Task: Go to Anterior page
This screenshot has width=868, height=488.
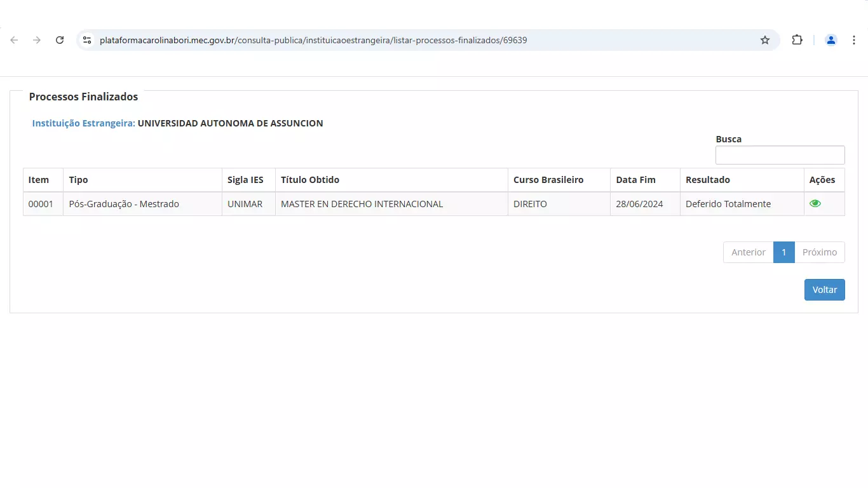Action: [749, 252]
